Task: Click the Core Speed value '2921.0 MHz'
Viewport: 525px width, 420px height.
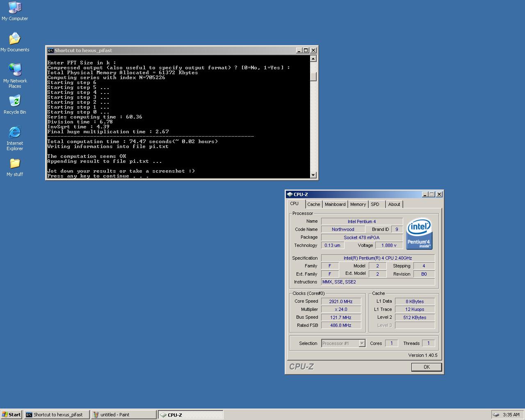Action: coord(341,301)
